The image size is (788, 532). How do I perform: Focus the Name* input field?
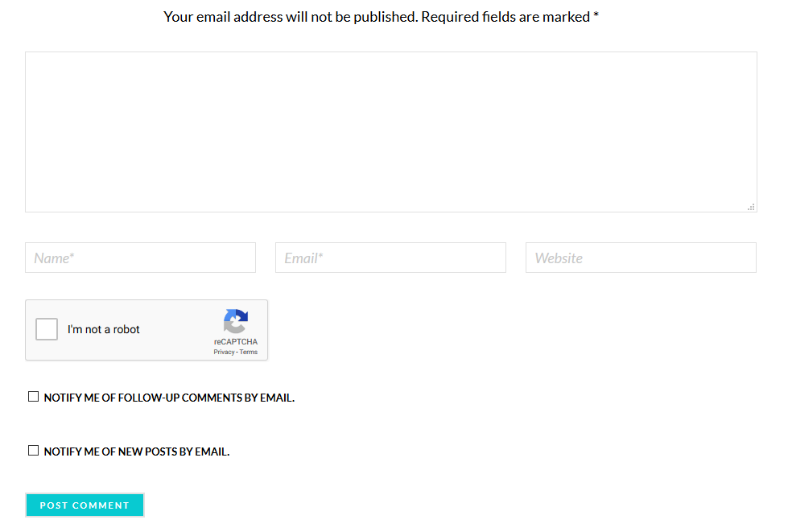coord(140,258)
